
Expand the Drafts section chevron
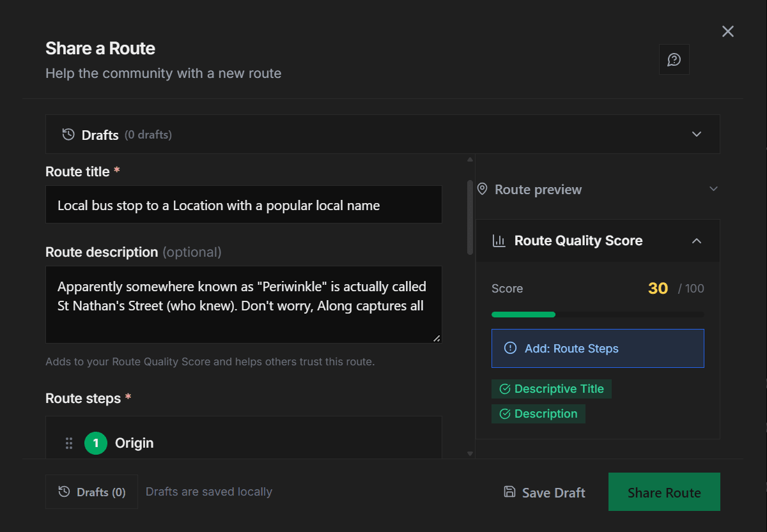coord(697,134)
